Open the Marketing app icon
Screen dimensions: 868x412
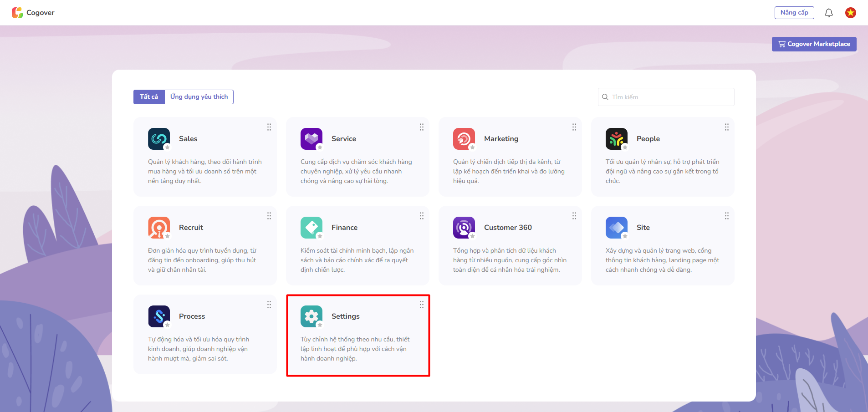[x=464, y=139]
